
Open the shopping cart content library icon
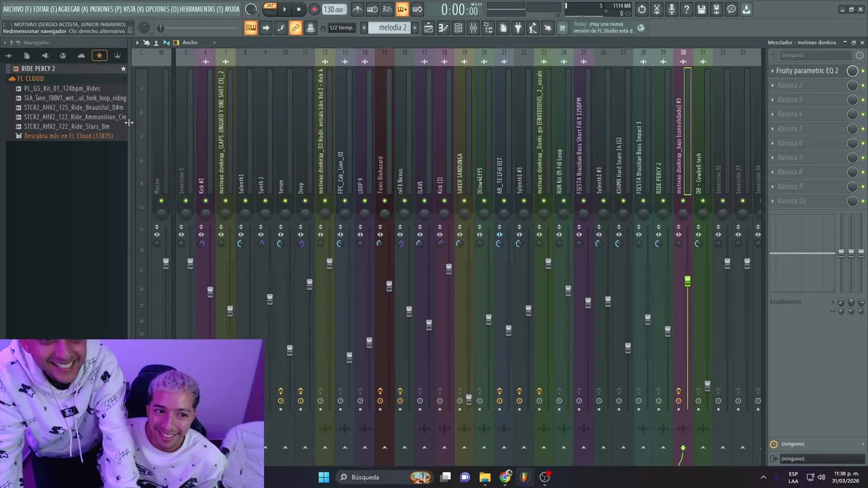tap(562, 28)
